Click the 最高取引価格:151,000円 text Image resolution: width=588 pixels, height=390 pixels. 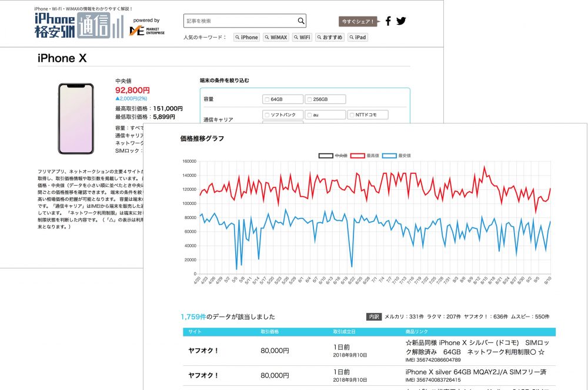coord(149,109)
